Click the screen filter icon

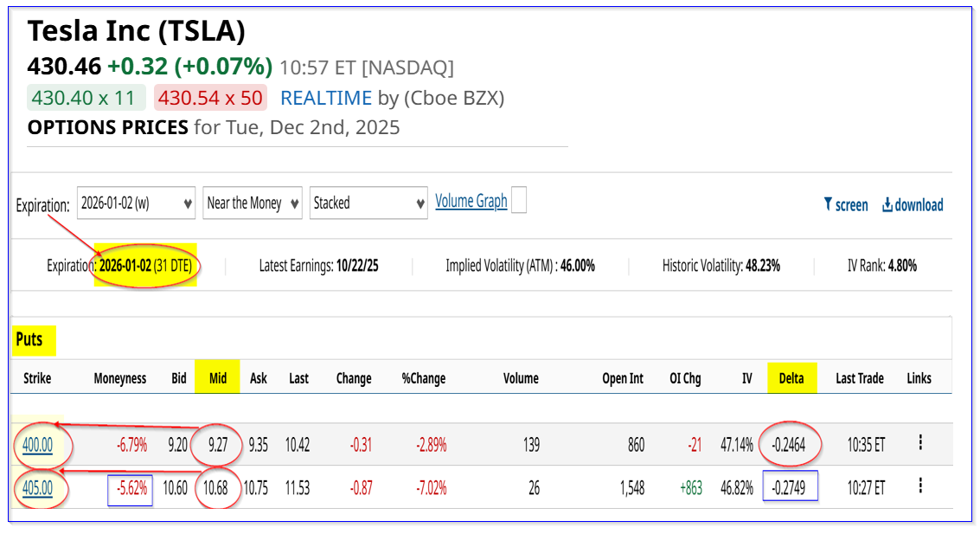pos(828,205)
